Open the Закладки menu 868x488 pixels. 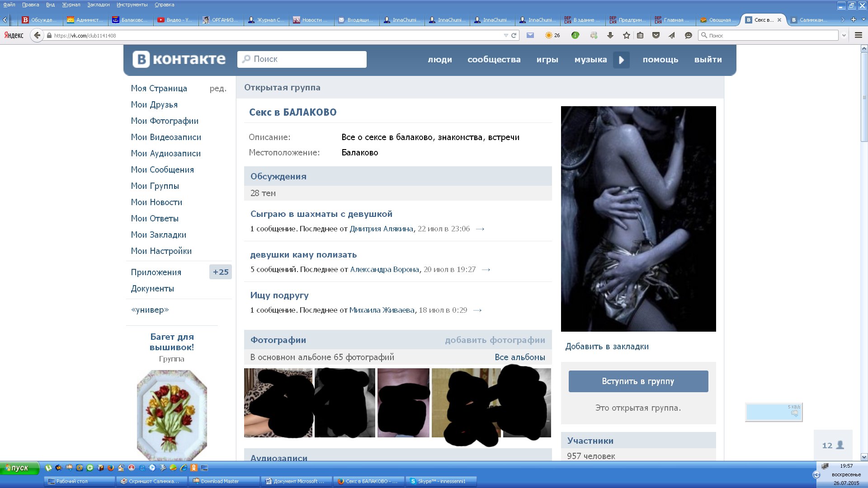click(98, 5)
